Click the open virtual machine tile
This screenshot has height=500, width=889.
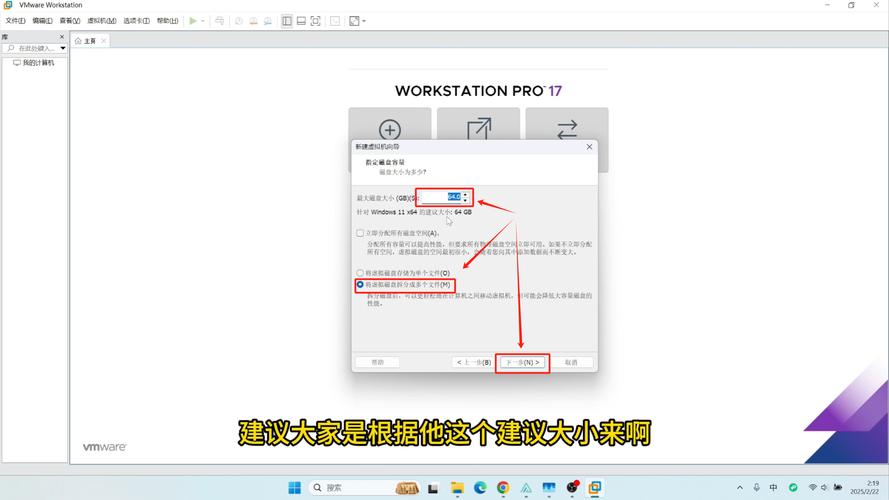coord(479,130)
